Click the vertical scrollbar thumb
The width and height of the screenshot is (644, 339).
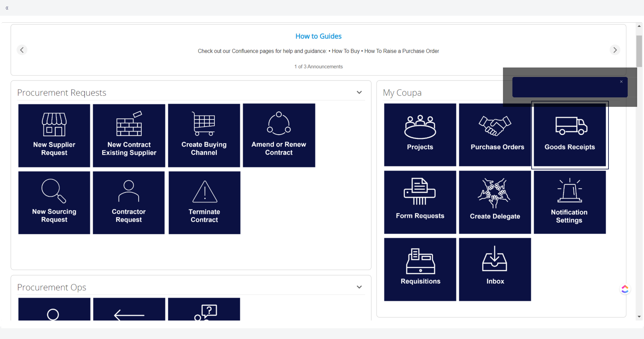click(x=639, y=51)
